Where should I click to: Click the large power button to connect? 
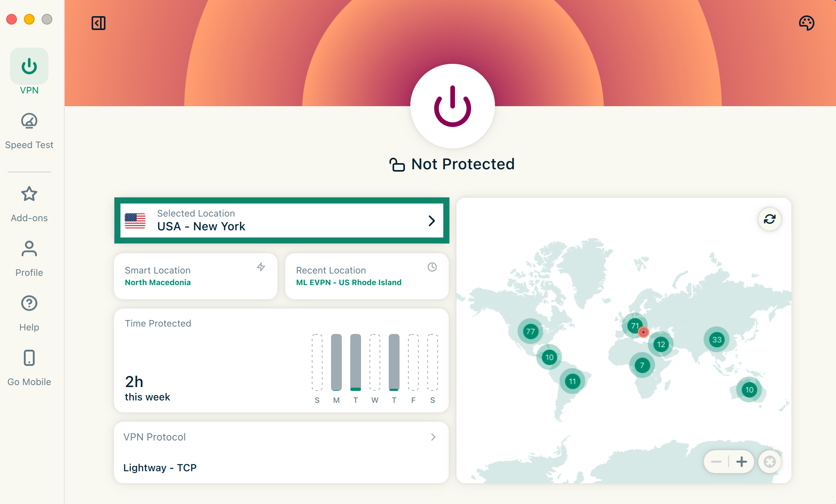point(453,106)
